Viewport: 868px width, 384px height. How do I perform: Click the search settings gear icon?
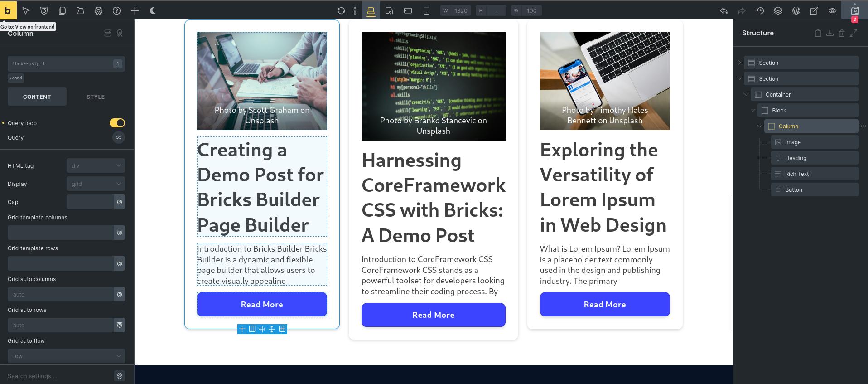(120, 376)
